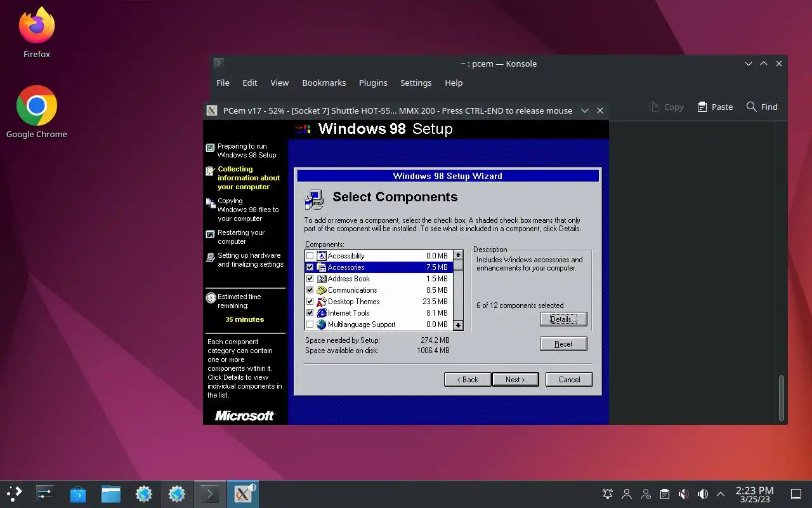Toggle the Communications checkbox

[x=310, y=290]
